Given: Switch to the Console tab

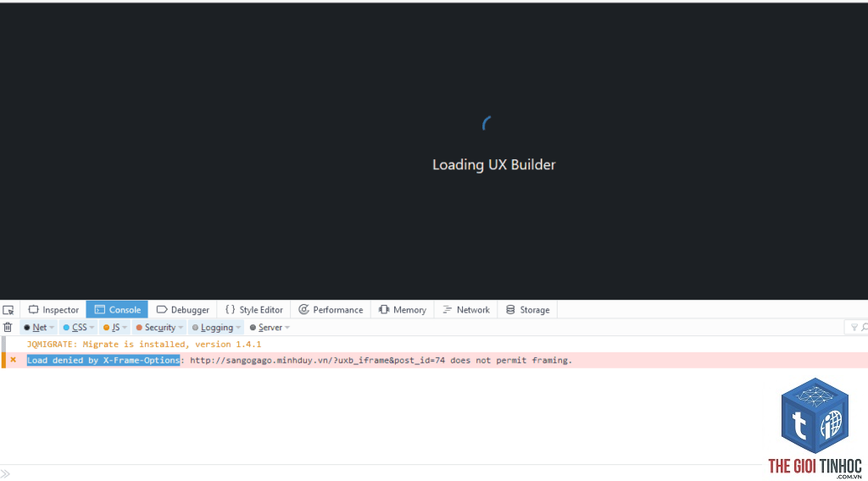Looking at the screenshot, I should coord(117,310).
